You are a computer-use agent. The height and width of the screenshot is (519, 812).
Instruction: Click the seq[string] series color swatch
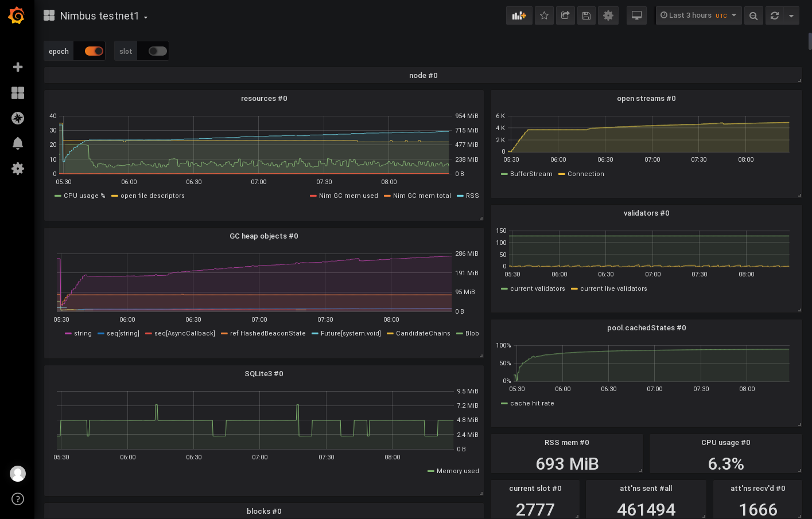coord(101,333)
